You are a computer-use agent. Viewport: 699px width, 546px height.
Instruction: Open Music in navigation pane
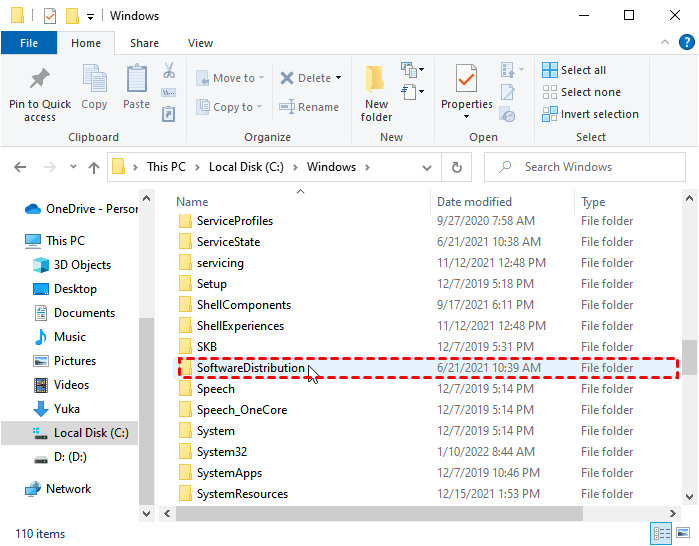(x=60, y=337)
